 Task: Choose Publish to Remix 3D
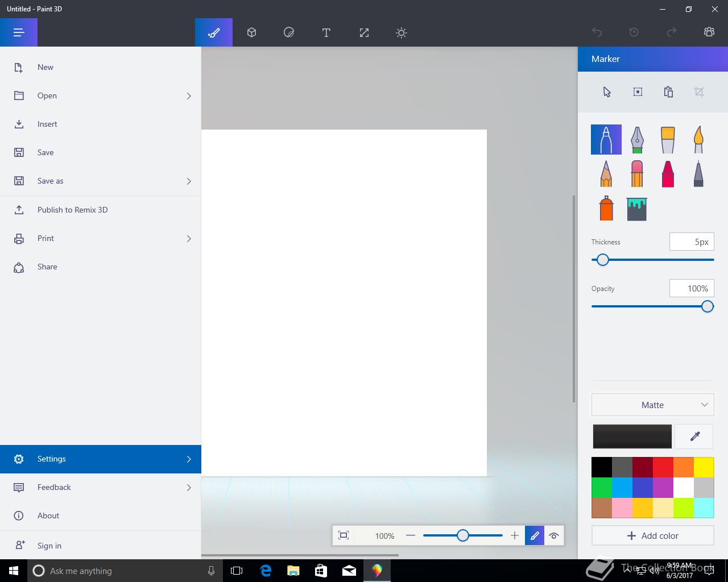72,210
